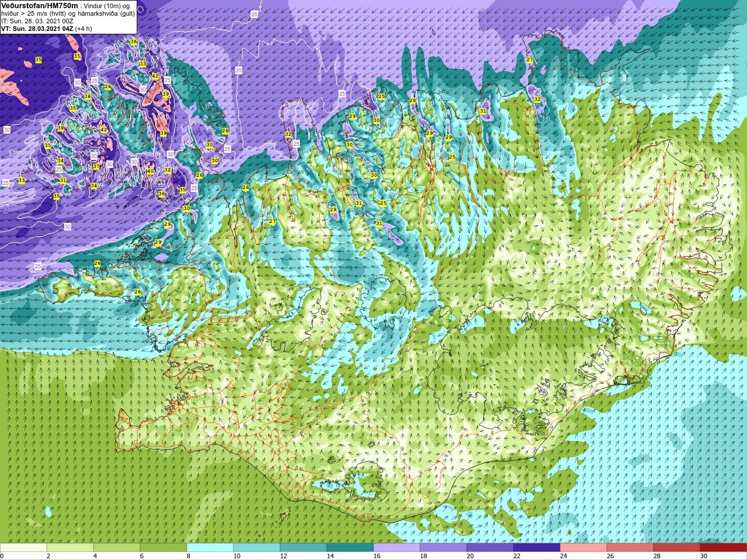
Task: Click the 20–22 purple legend swatch
Action: [x=490, y=548]
